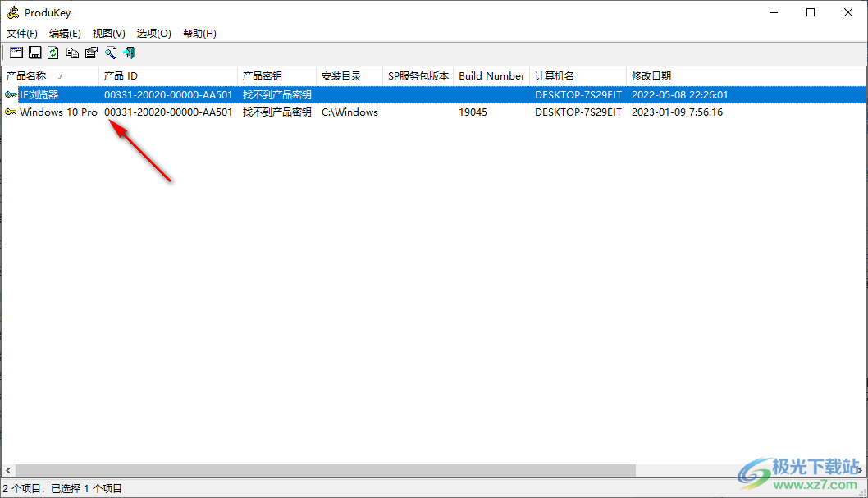The height and width of the screenshot is (498, 868).
Task: Click the date 2023-01-09 7:56:16
Action: [x=677, y=112]
